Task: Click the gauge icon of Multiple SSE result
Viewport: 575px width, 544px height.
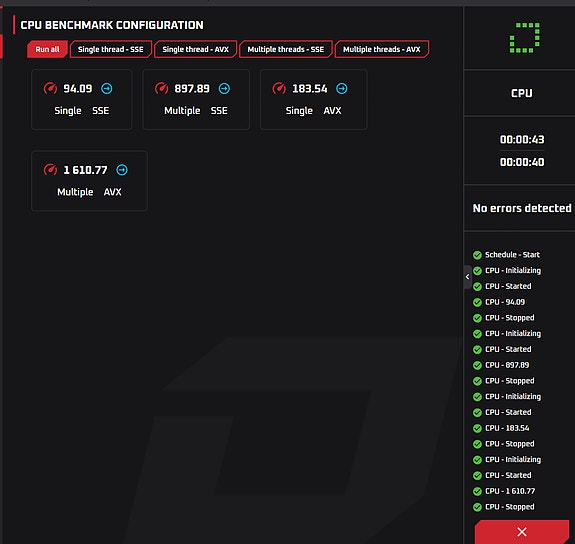Action: (161, 88)
